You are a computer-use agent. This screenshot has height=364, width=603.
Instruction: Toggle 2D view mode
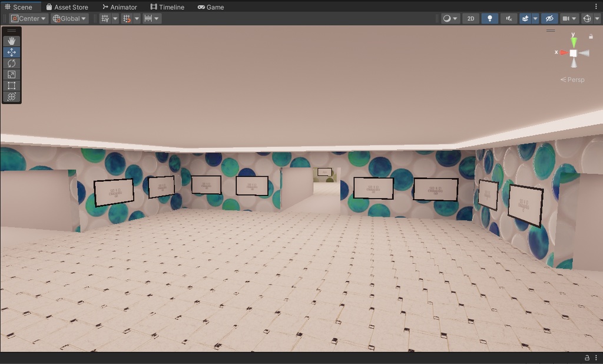click(471, 18)
